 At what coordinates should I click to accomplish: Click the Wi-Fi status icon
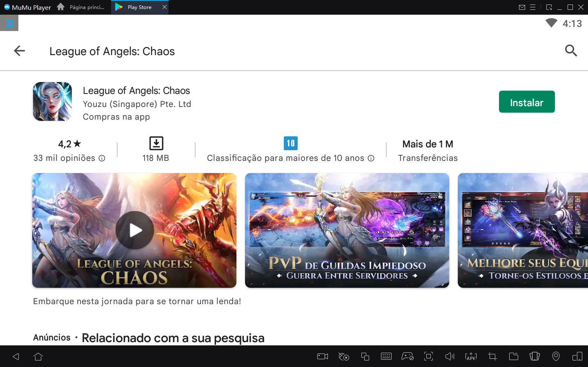(551, 23)
